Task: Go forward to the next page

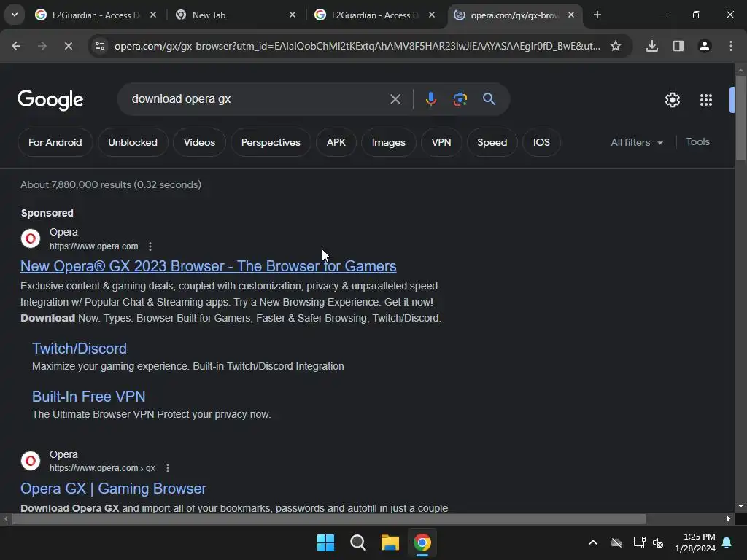Action: pos(42,46)
